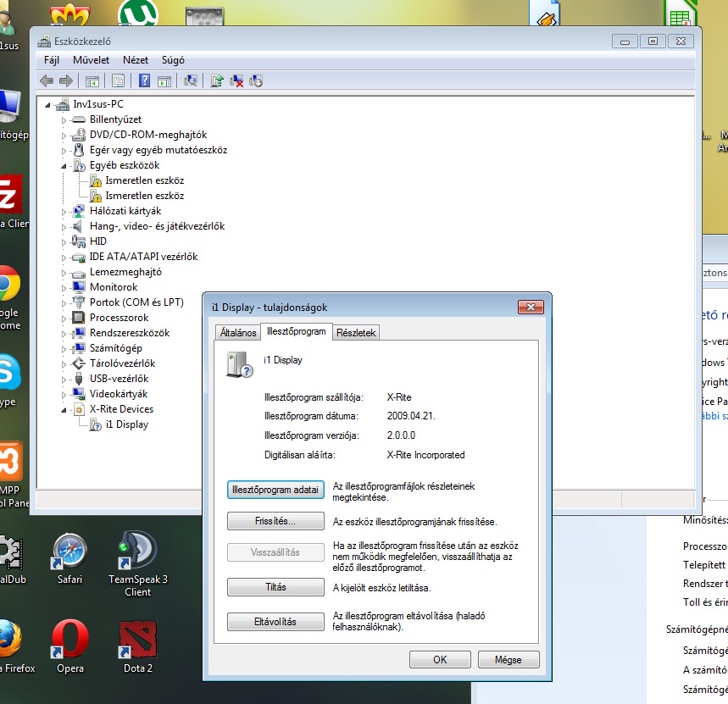The width and height of the screenshot is (728, 704).
Task: Select the Illesztőprogram tab
Action: point(297,331)
